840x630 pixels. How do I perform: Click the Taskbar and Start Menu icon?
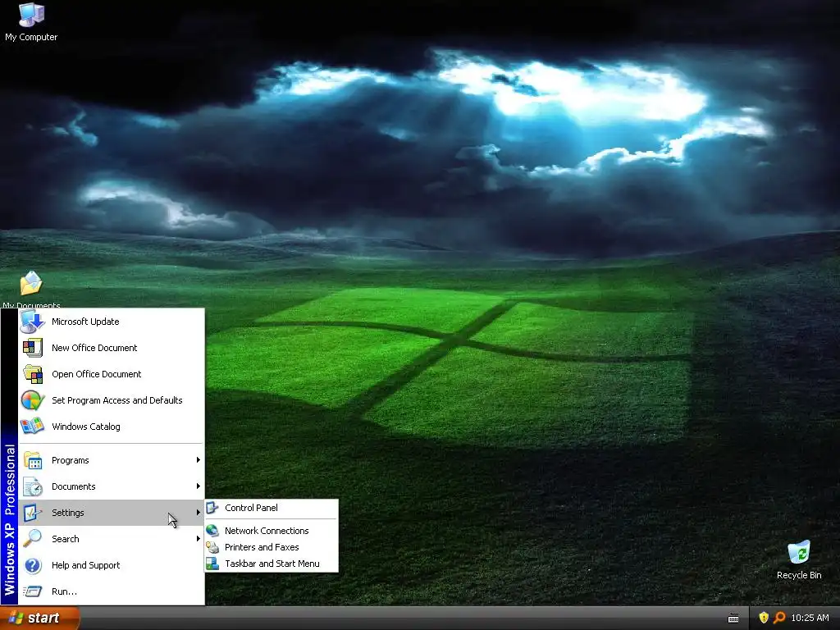pos(212,564)
